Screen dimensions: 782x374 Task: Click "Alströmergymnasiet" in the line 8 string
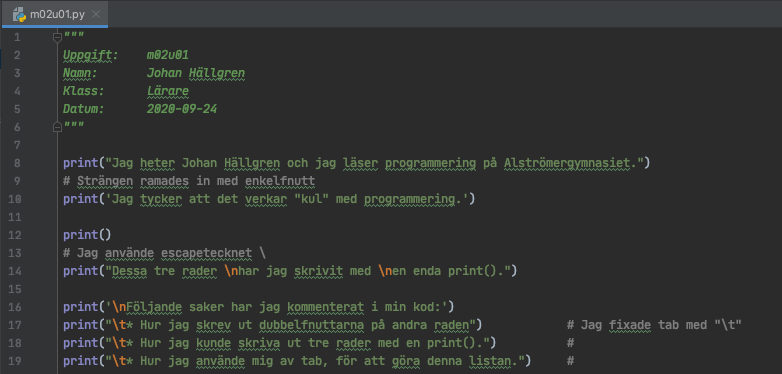566,163
